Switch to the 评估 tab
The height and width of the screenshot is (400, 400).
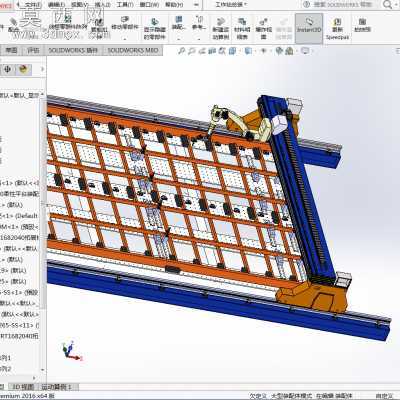pyautogui.click(x=33, y=50)
